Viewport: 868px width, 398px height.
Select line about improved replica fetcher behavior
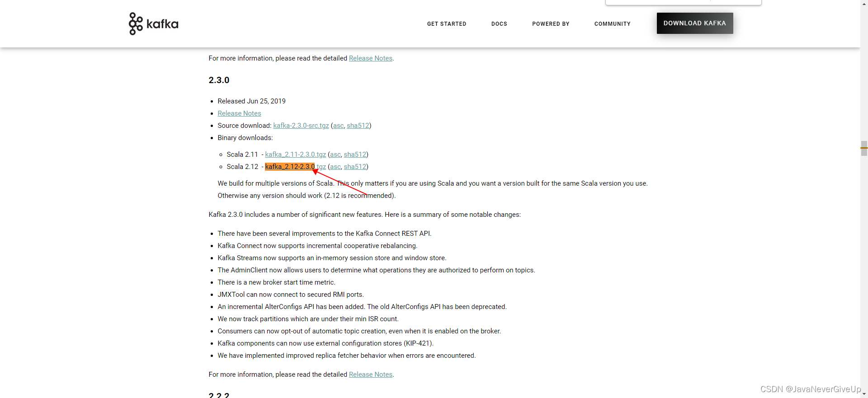[x=347, y=356]
